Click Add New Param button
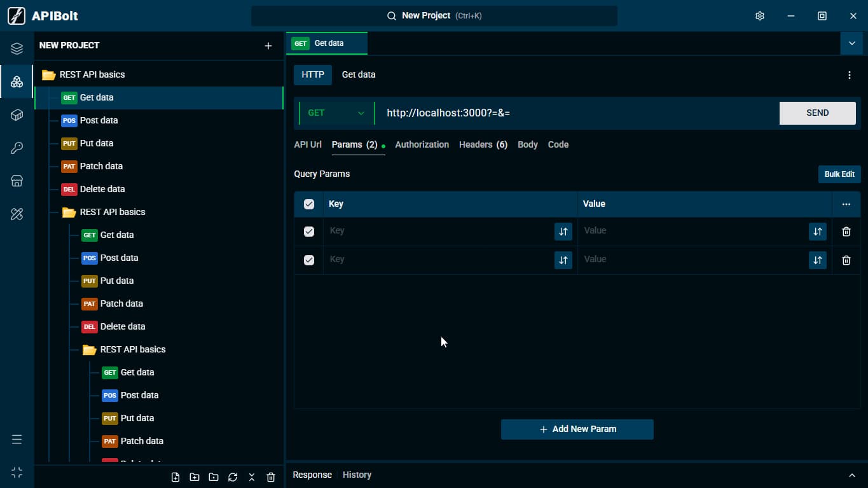Screen dimensions: 868x488 [x=577, y=429]
